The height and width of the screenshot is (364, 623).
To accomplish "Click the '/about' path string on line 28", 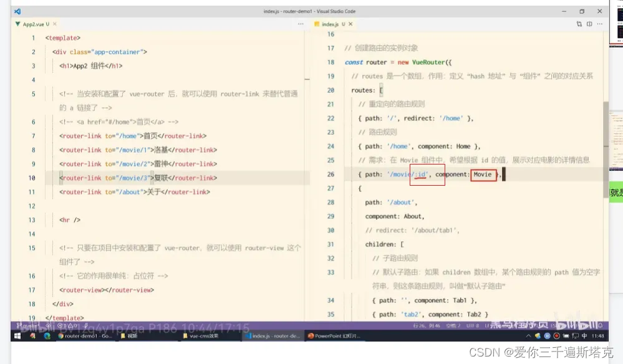I will pos(400,203).
